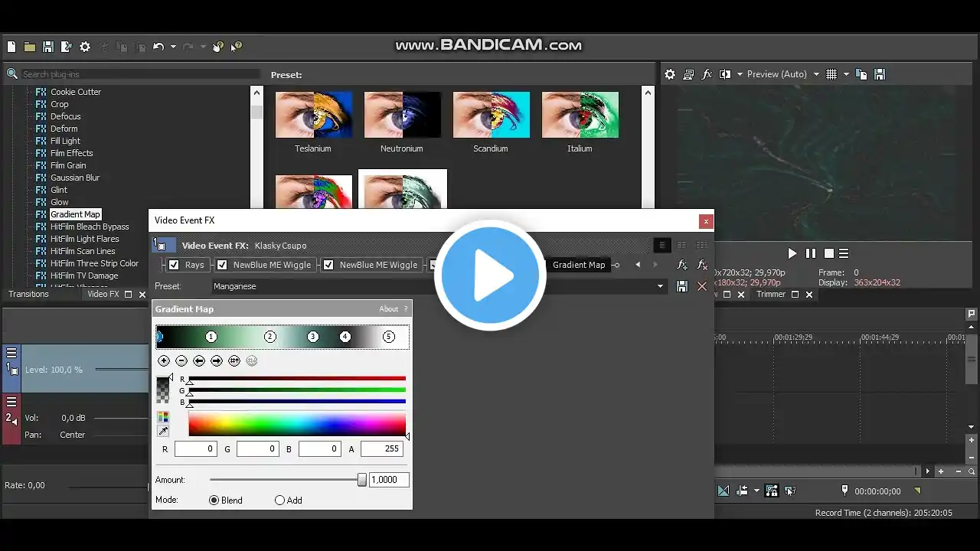Switch the color space with the RGB grid icon
980x551 pixels.
163,417
